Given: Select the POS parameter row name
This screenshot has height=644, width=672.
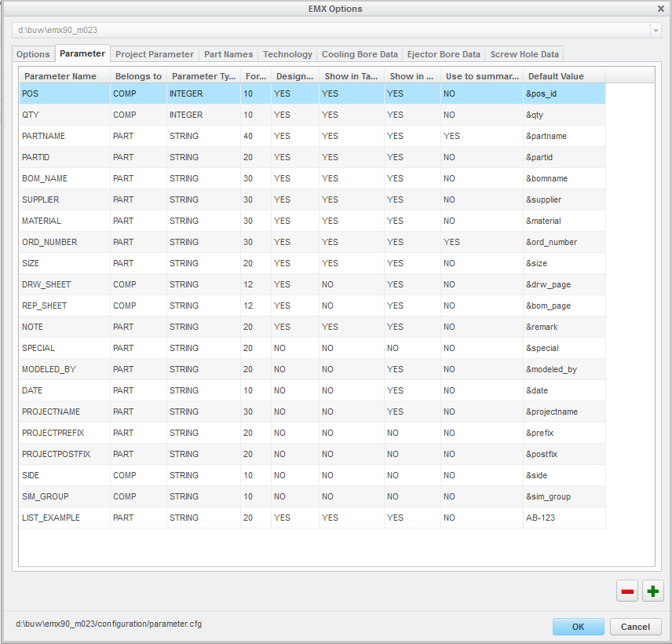Looking at the screenshot, I should [64, 93].
